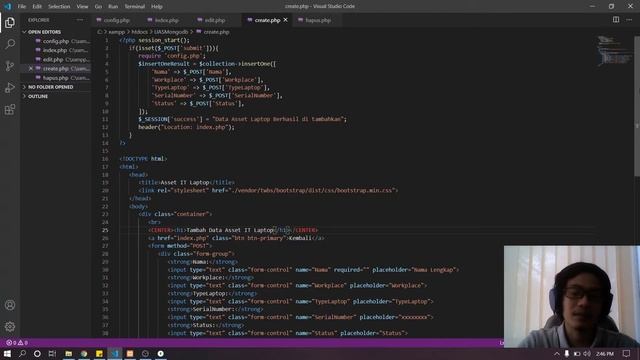Switch to the hapus.php tab
Screen dimensions: 640x360
(x=318, y=20)
